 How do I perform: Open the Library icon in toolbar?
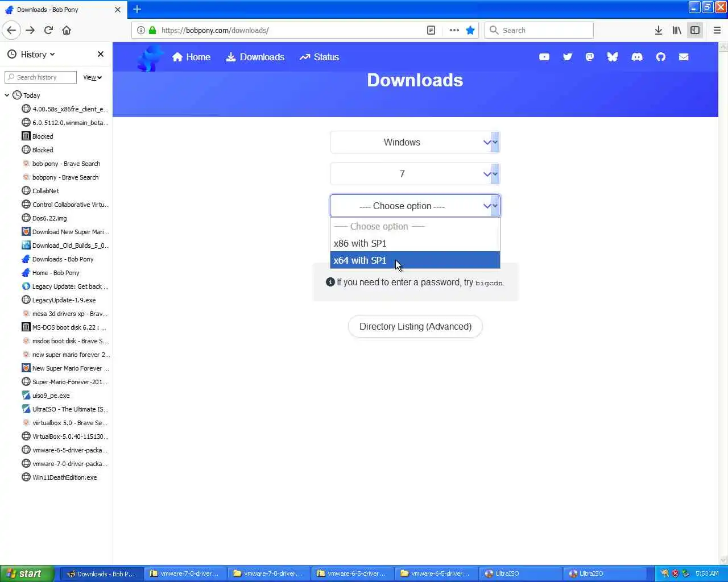tap(677, 30)
